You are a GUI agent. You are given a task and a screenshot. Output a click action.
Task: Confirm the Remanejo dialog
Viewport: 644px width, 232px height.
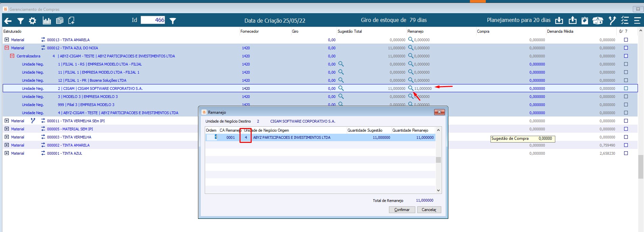(402, 210)
